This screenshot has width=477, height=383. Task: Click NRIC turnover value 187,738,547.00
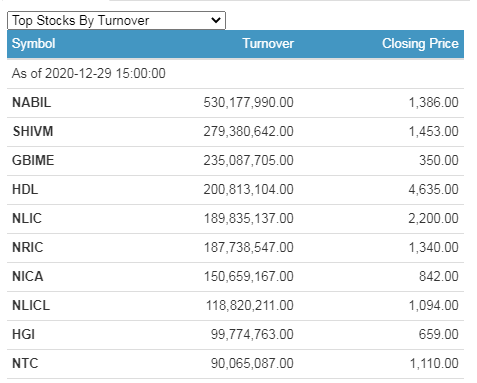click(x=249, y=247)
